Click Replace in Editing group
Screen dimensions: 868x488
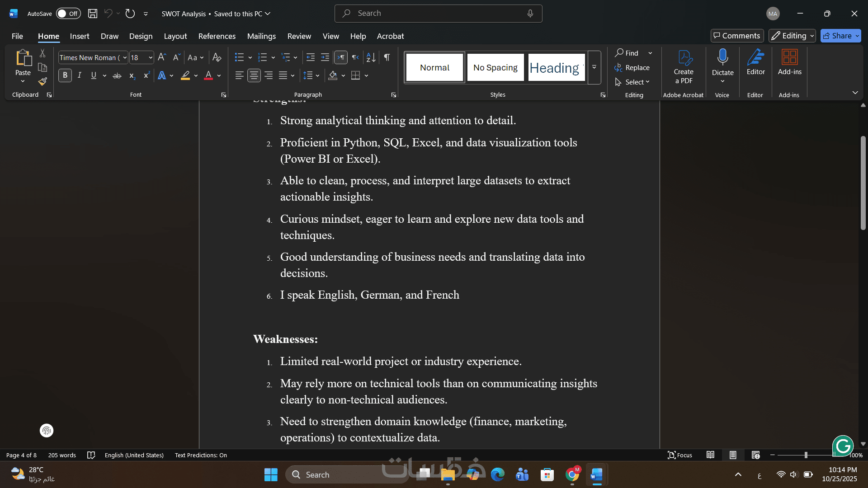click(x=632, y=67)
